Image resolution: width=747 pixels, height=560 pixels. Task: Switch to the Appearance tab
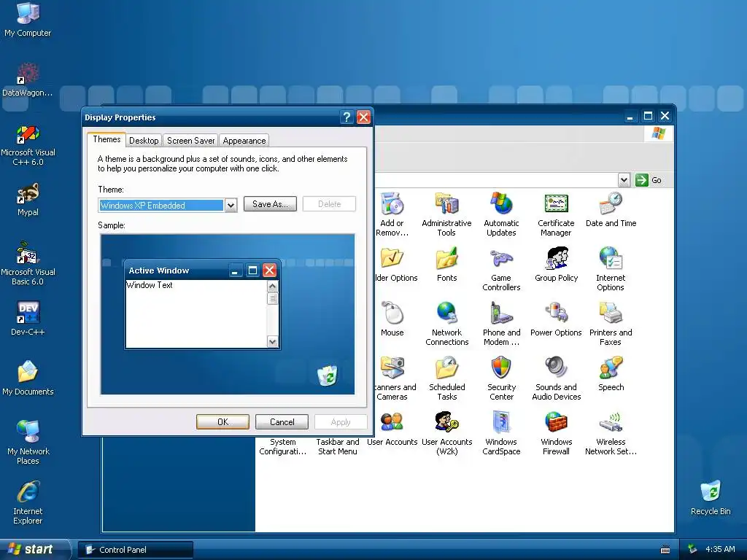(x=244, y=141)
